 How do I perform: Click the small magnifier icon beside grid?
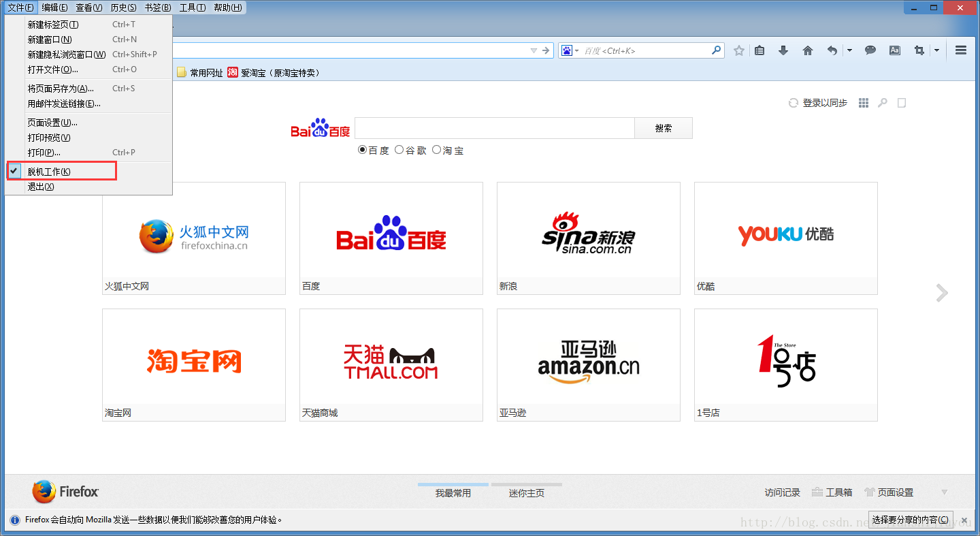(883, 103)
